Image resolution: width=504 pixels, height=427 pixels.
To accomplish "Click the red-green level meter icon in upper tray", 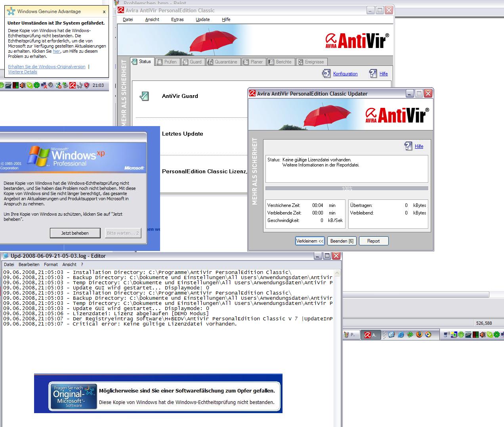I will (x=15, y=85).
